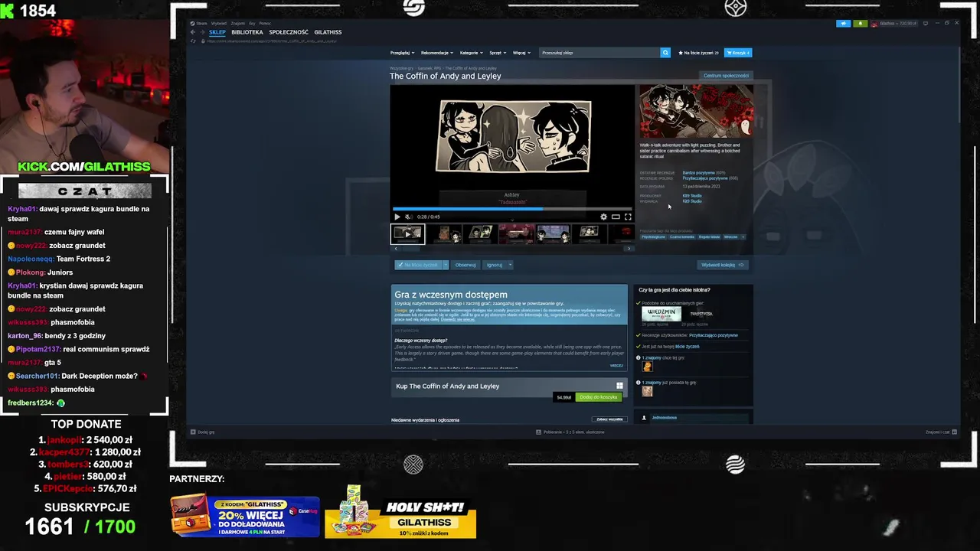Click Wyświetl kolejkę button

point(723,265)
